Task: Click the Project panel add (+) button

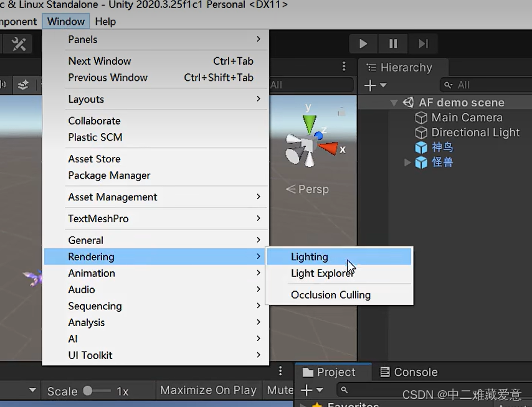Action: 306,390
